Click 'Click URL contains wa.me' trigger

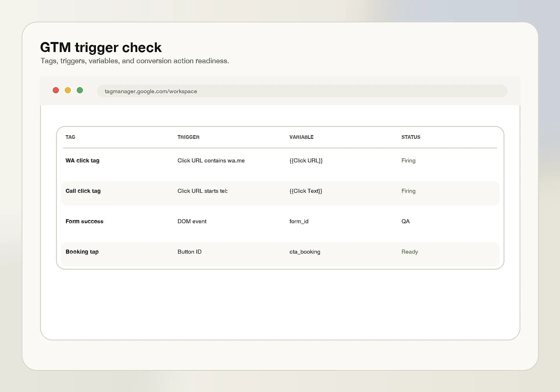pyautogui.click(x=211, y=160)
